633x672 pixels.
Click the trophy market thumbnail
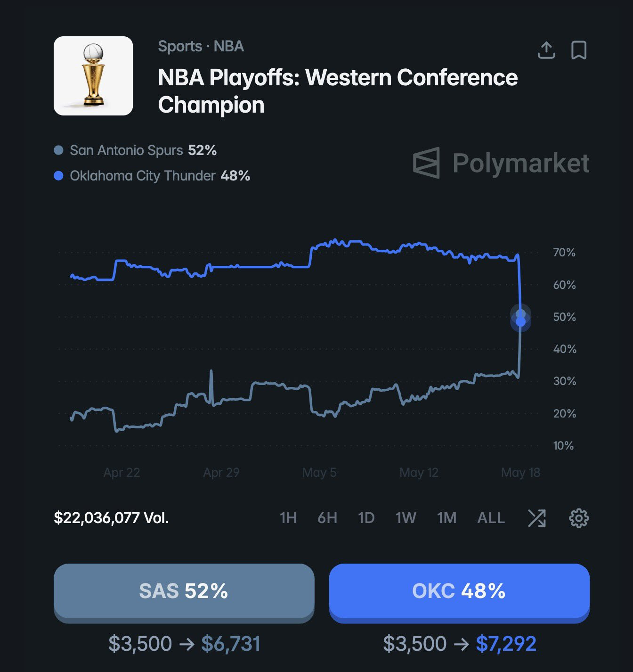(93, 76)
